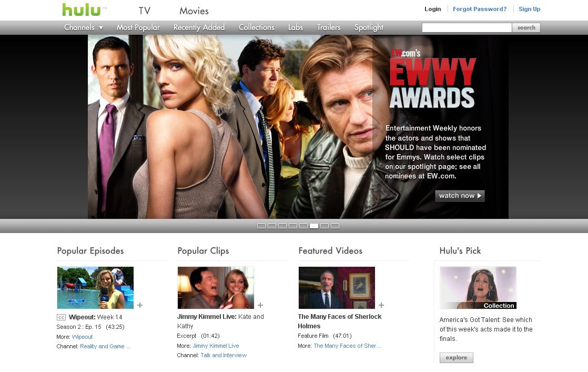Click the watch now button

pyautogui.click(x=460, y=196)
